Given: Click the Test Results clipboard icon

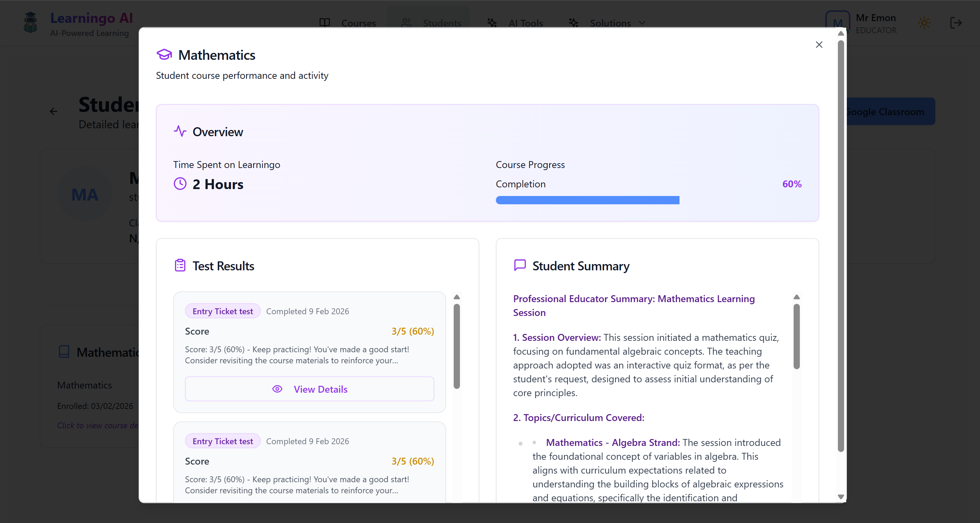Looking at the screenshot, I should (180, 265).
